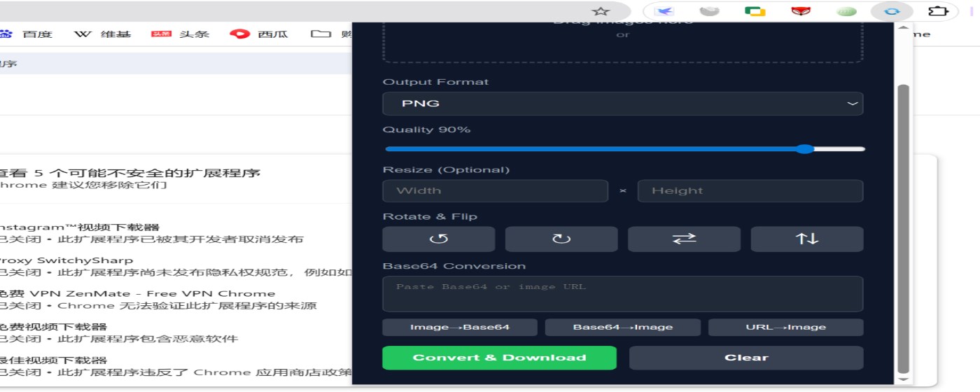This screenshot has width=980, height=392.
Task: Flip image horizontally
Action: 684,239
